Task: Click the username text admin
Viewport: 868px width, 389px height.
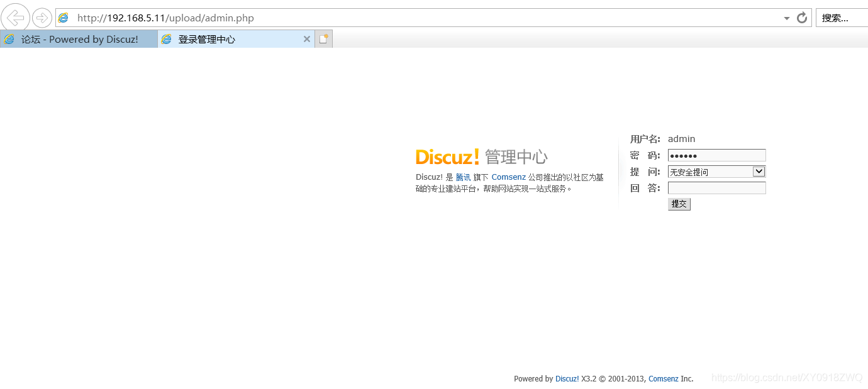Action: tap(682, 139)
